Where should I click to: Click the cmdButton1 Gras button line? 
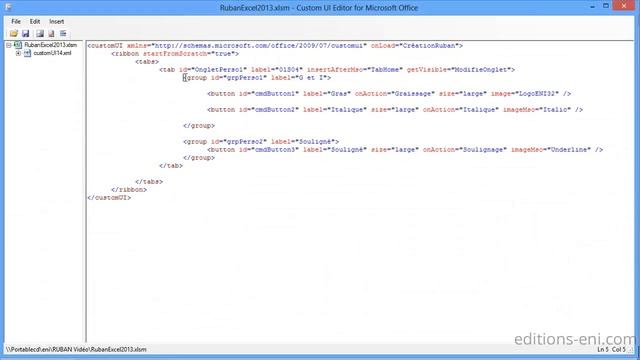pyautogui.click(x=389, y=93)
